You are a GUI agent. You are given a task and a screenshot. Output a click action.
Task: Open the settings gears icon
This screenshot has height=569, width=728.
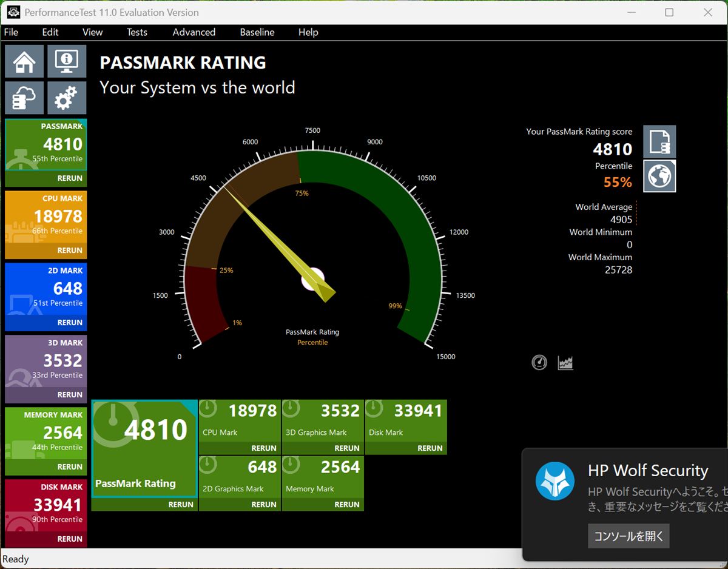tap(67, 98)
